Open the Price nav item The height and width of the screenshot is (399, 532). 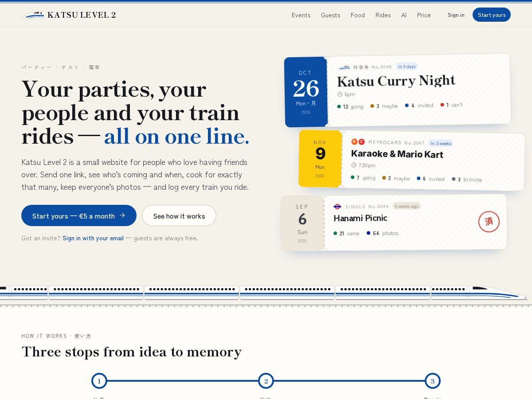point(424,15)
